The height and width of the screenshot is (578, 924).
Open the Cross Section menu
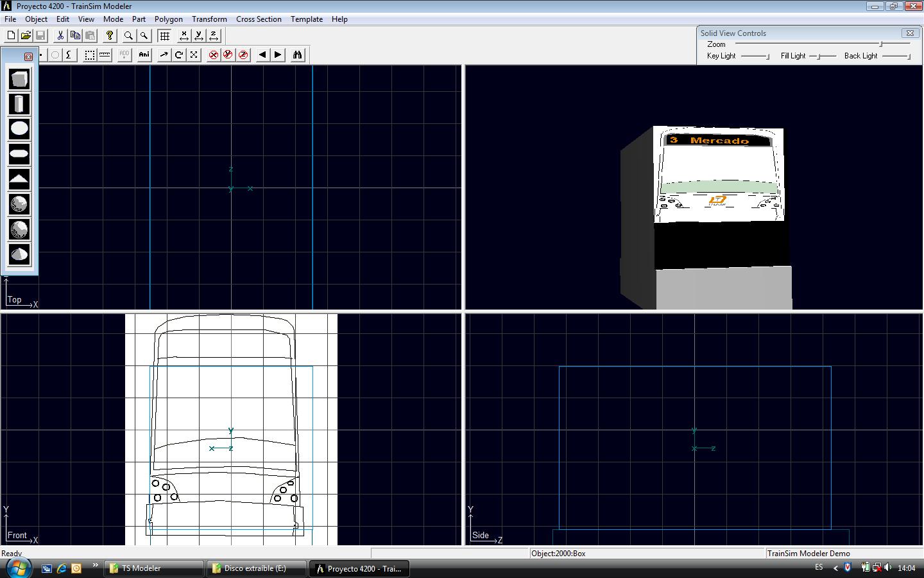click(259, 19)
